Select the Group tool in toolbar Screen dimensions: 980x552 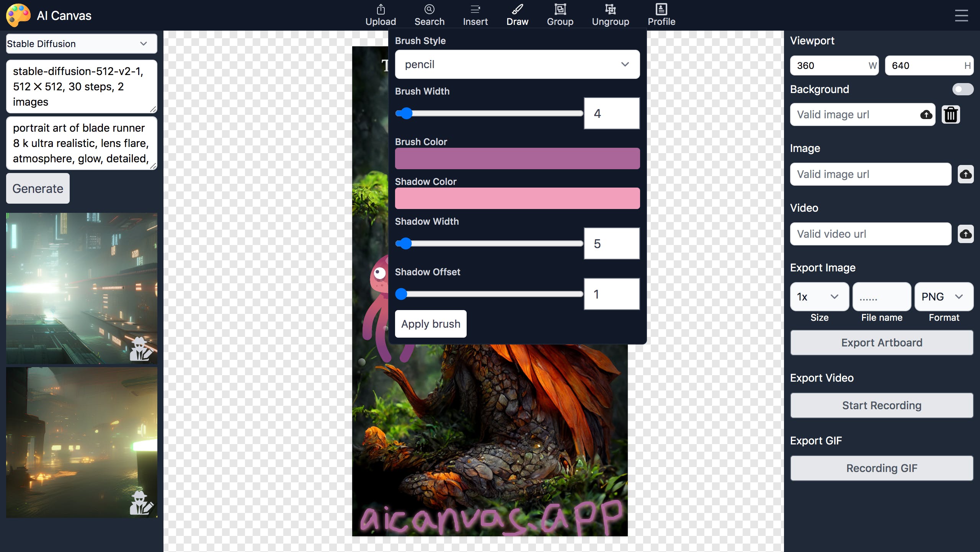(560, 14)
